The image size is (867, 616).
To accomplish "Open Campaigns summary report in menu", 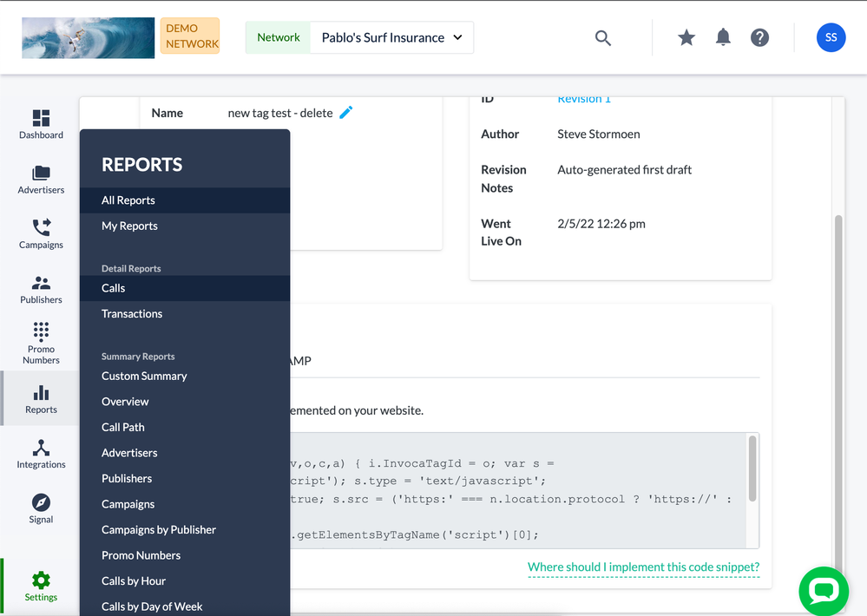I will click(x=185, y=504).
